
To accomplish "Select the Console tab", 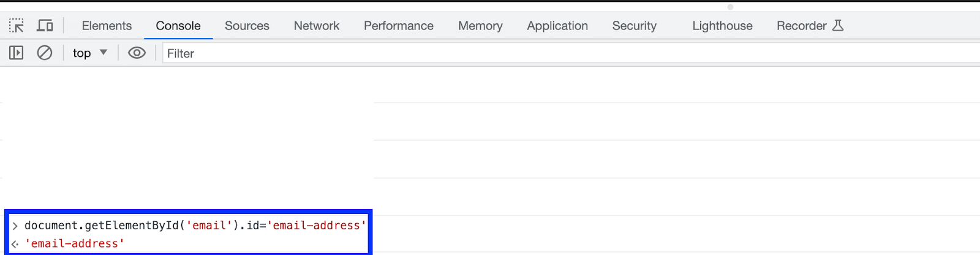I will click(x=178, y=26).
